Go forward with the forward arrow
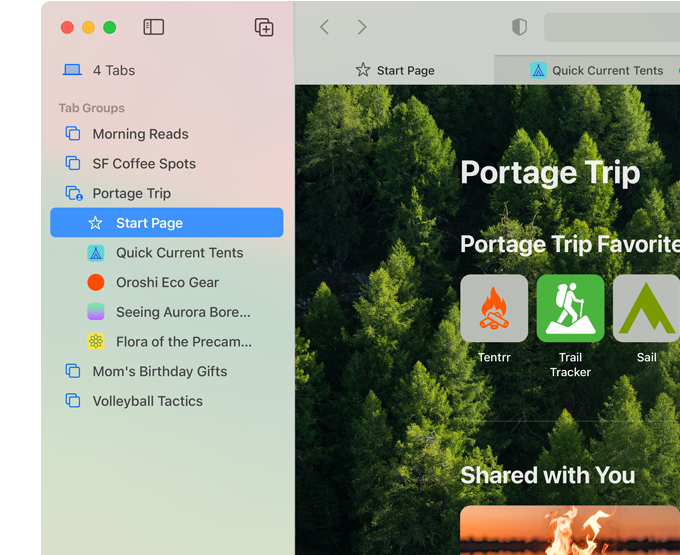This screenshot has height=555, width=680. click(x=362, y=27)
